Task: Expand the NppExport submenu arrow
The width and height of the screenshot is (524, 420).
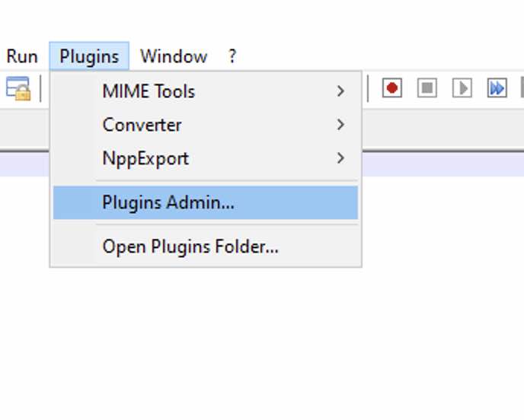Action: click(x=340, y=158)
